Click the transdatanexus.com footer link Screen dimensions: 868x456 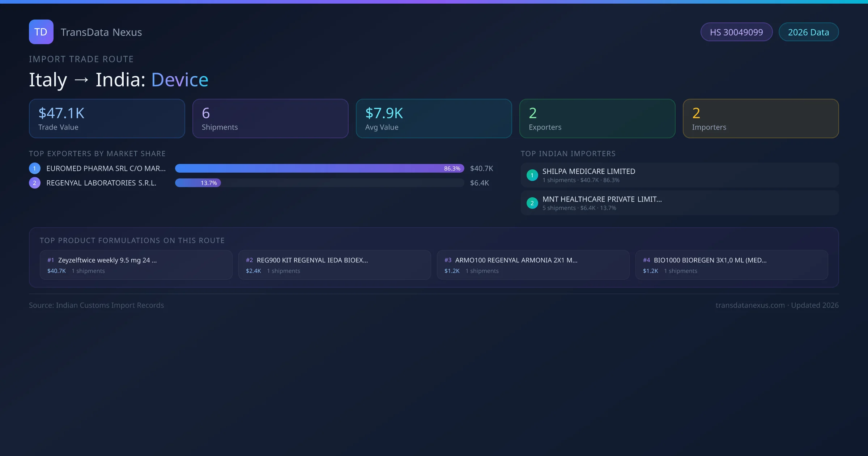[x=750, y=305]
